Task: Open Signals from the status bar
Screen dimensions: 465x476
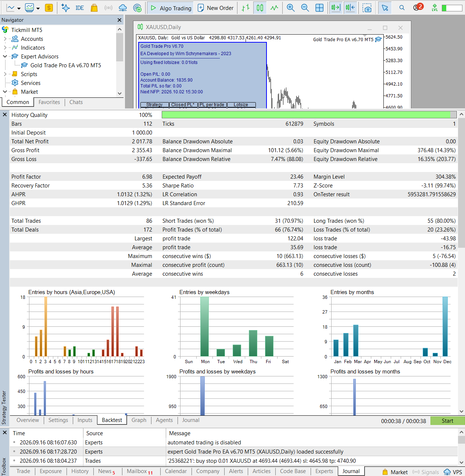Action: click(426, 472)
